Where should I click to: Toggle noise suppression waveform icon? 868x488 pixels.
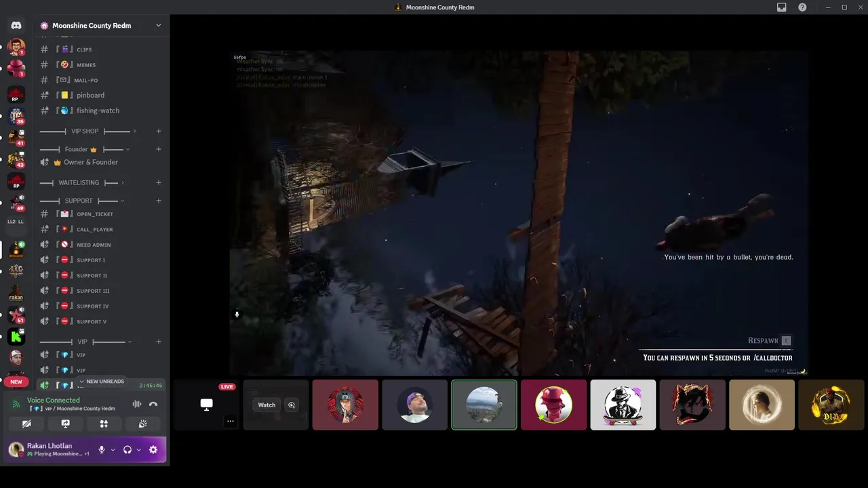(136, 404)
